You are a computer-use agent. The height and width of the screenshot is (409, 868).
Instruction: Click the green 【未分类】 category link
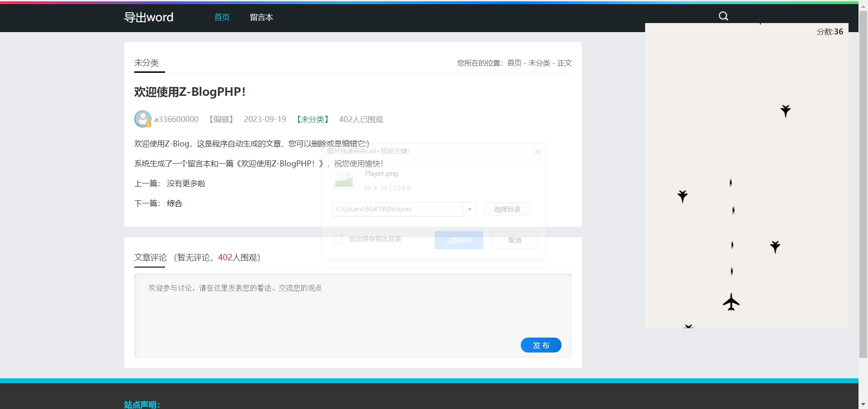tap(312, 119)
